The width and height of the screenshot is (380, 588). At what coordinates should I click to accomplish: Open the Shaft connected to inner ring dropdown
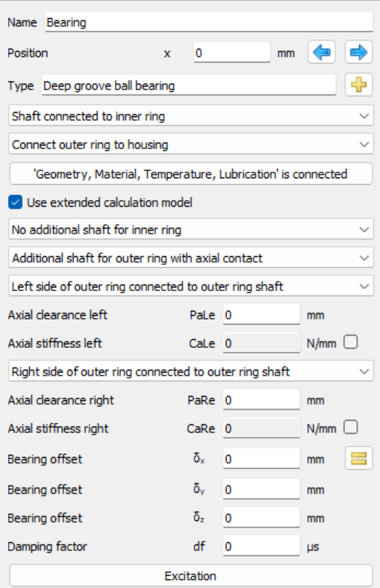tap(191, 116)
